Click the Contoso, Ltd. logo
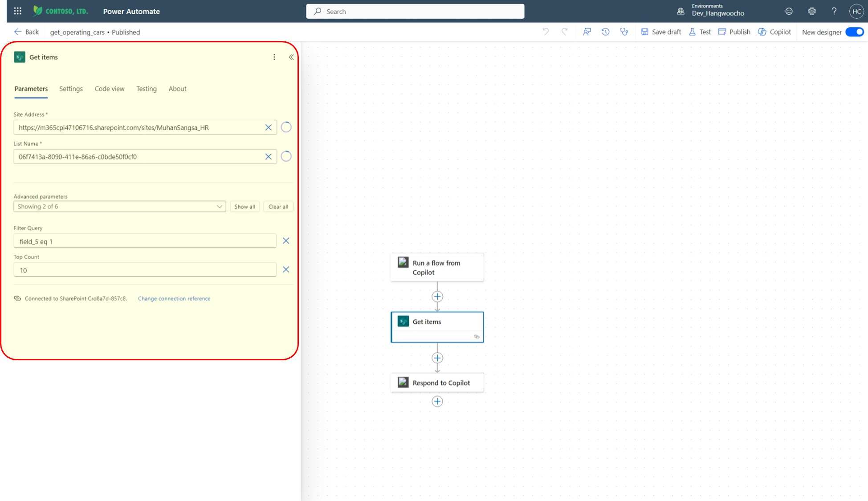 [x=61, y=11]
